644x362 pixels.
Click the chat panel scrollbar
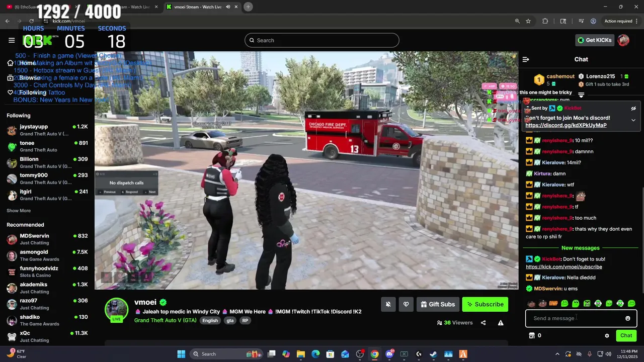[x=642, y=241]
